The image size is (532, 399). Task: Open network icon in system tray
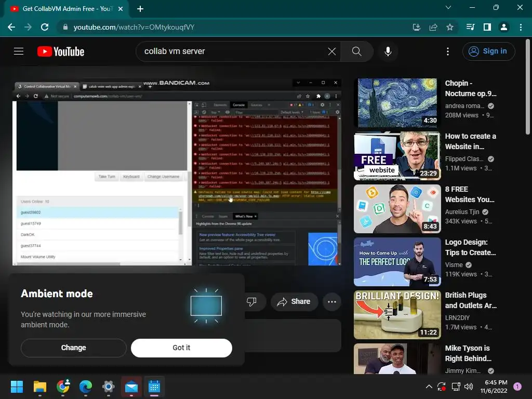point(456,387)
